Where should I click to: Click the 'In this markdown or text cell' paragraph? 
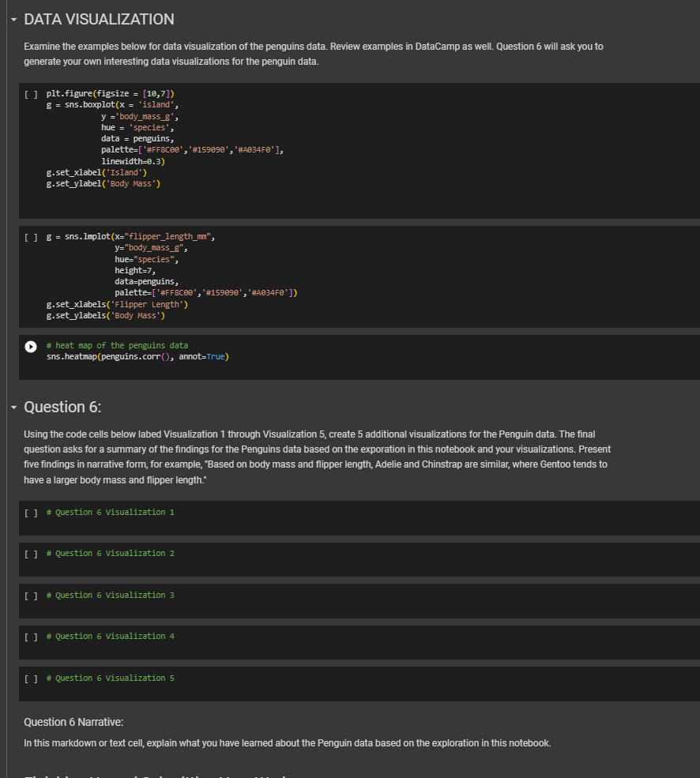[x=287, y=743]
